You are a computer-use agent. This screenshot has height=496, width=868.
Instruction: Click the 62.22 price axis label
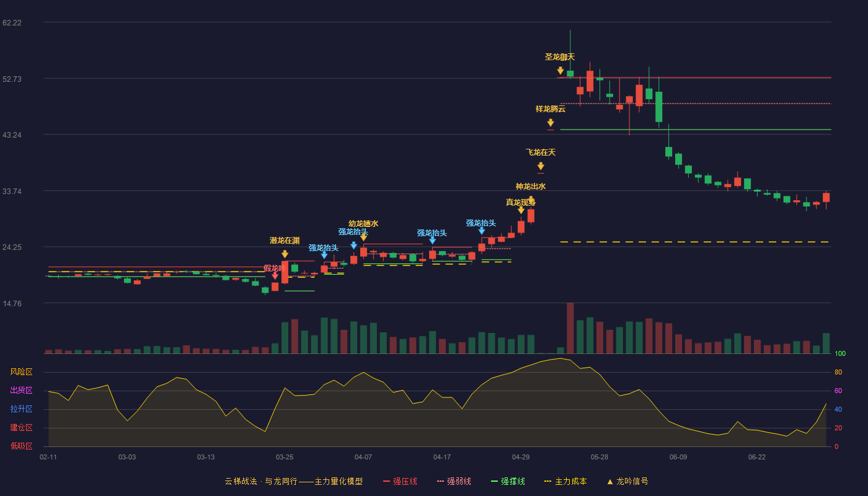[x=12, y=23]
